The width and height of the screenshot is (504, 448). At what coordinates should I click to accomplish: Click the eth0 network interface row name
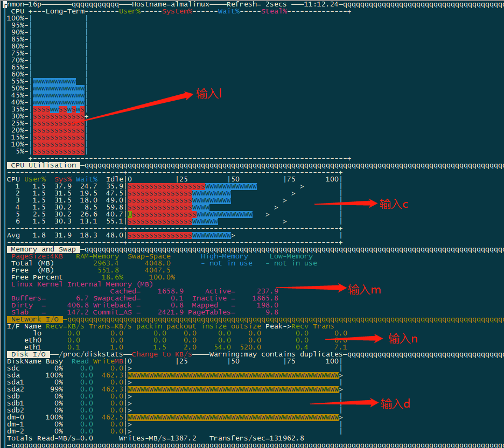pos(33,340)
